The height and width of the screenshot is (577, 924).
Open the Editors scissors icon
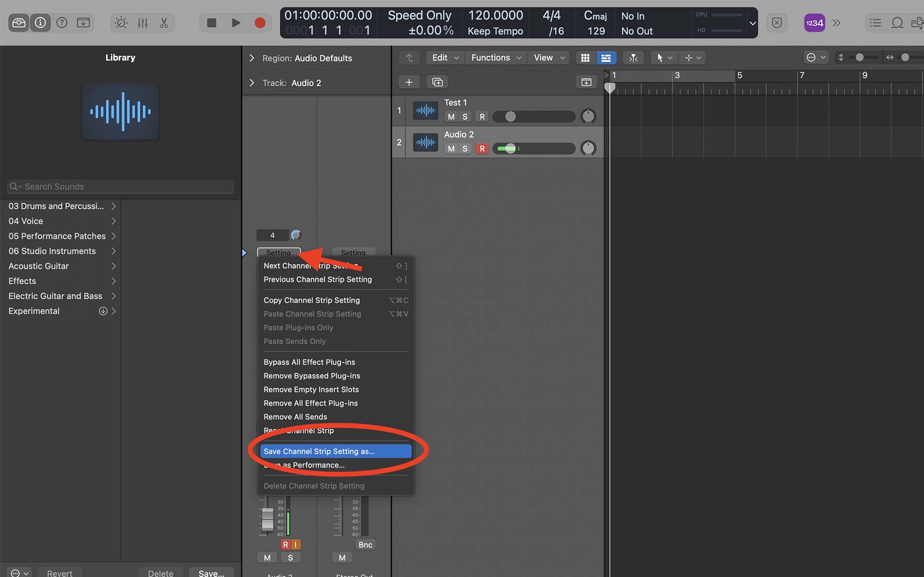[x=164, y=23]
